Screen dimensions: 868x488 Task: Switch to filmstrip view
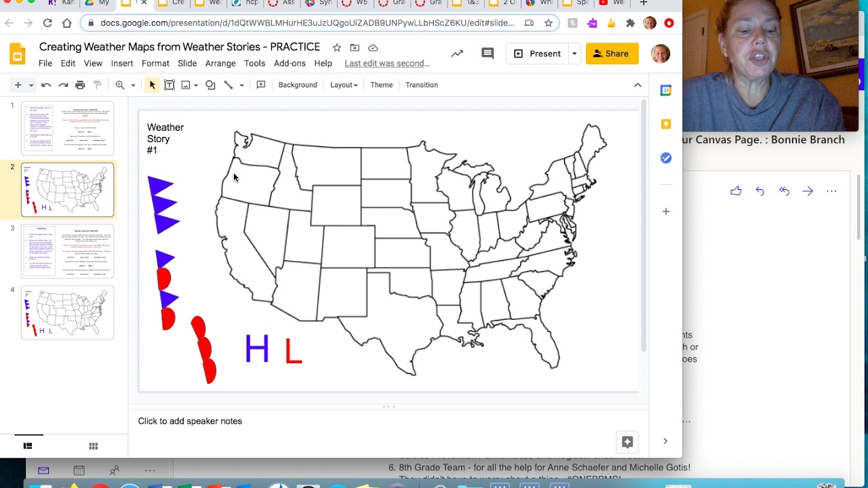point(28,446)
